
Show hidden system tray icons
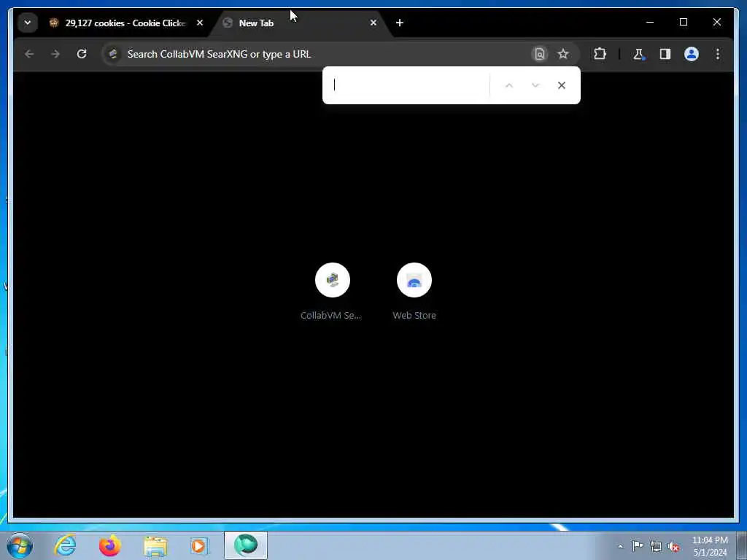coord(620,546)
